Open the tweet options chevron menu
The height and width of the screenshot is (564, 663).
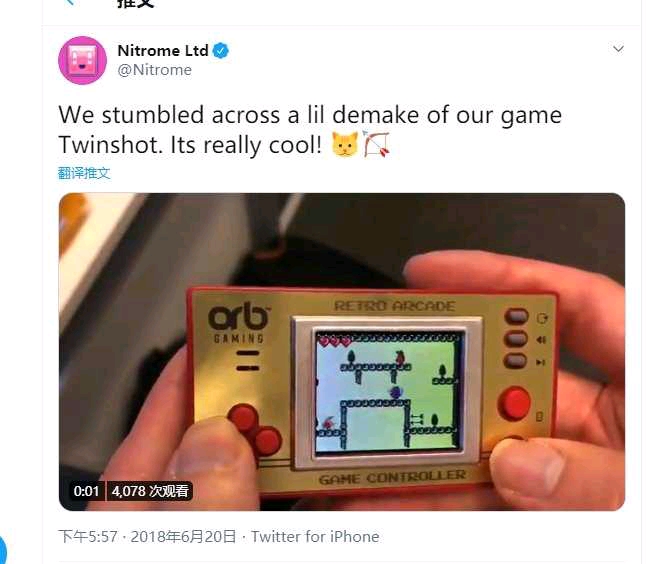(x=618, y=49)
